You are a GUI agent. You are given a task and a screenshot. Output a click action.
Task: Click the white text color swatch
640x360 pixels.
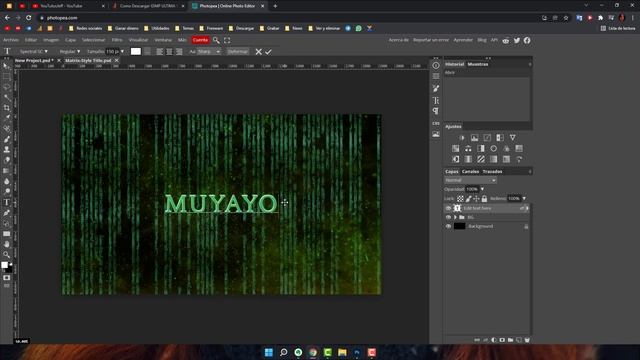tap(136, 51)
